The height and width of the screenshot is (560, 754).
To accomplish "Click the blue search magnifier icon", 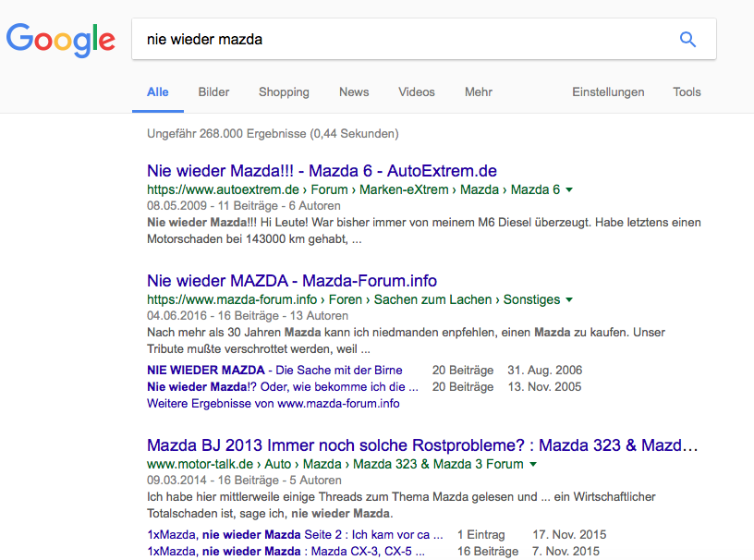I will [687, 39].
